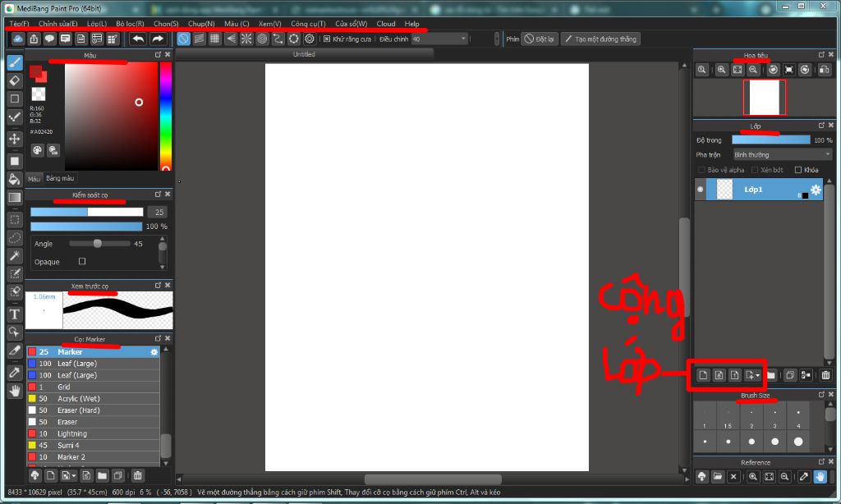Screen dimensions: 841x504
Task: Select the Bucket fill tool
Action: (x=15, y=179)
